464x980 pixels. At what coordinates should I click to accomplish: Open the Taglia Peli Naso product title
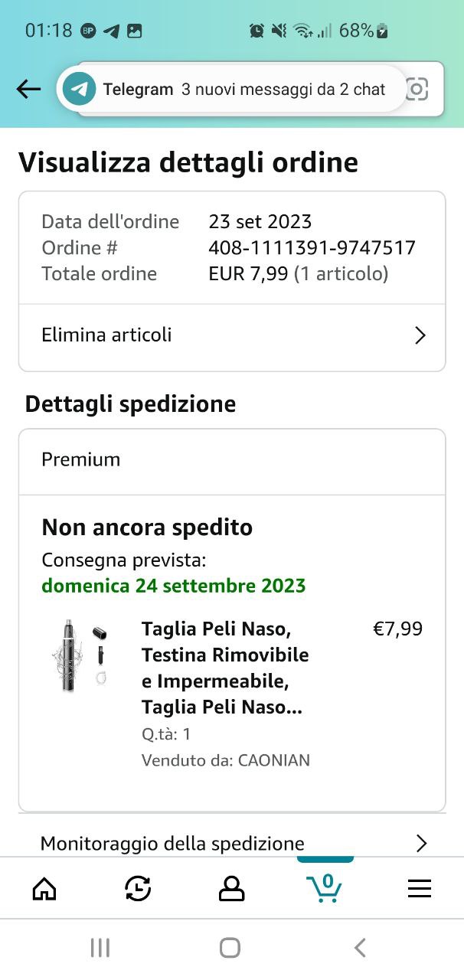pos(225,668)
